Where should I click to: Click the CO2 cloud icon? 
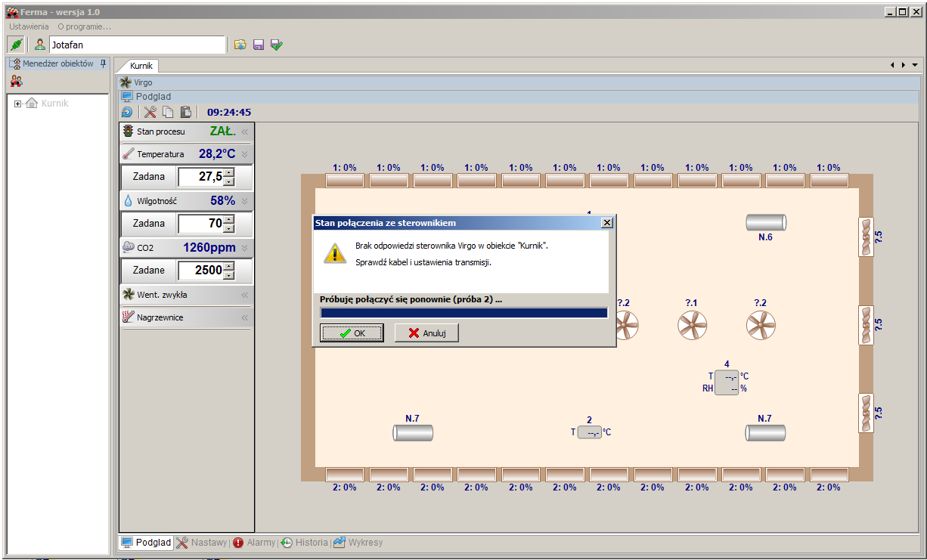pyautogui.click(x=128, y=247)
